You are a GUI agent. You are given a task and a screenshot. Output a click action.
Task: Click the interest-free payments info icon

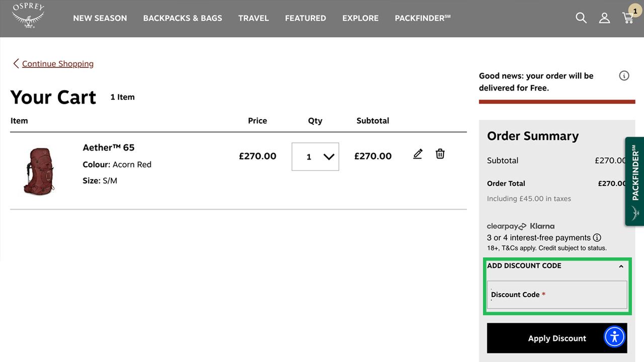coord(597,238)
